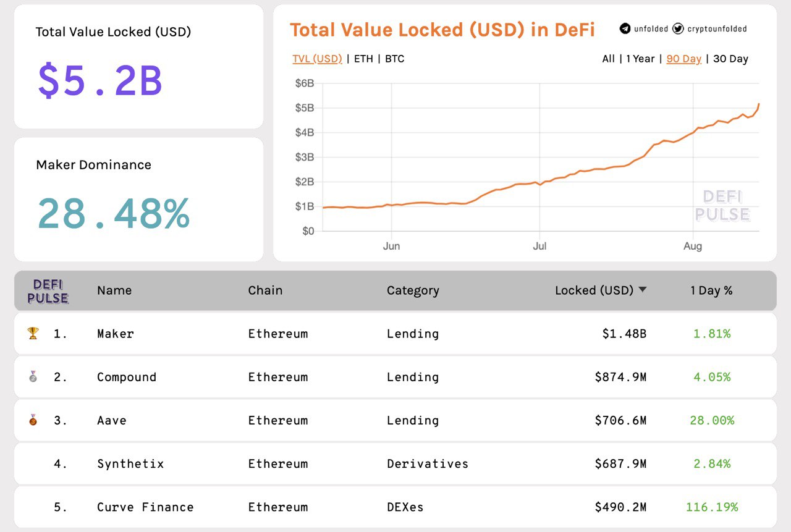The width and height of the screenshot is (791, 532).
Task: Click the silver medal icon next to Compound
Action: (33, 376)
